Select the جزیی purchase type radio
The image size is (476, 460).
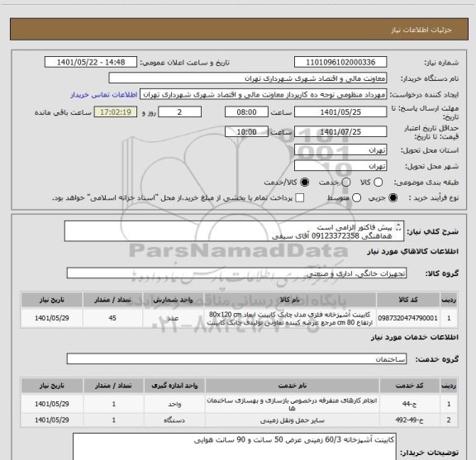point(393,198)
